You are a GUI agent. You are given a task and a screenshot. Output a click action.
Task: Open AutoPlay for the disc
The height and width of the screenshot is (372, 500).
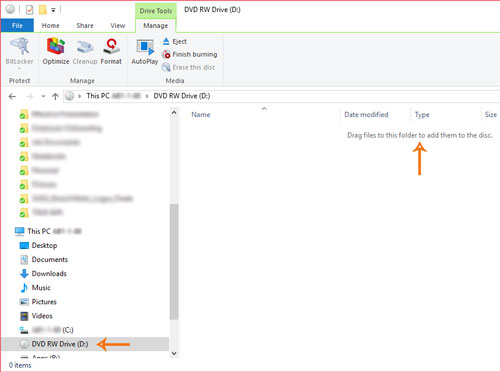point(145,51)
